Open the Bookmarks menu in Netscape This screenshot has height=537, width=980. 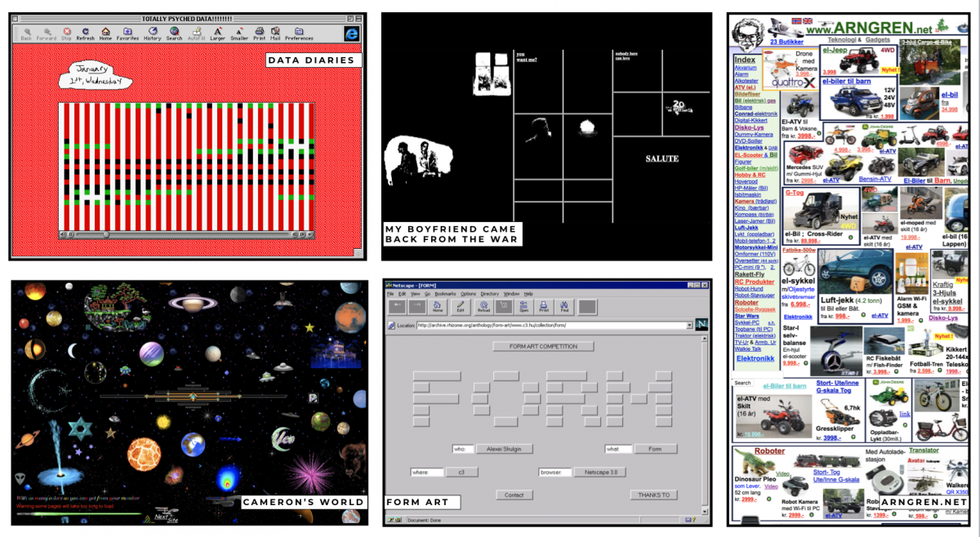[x=445, y=294]
